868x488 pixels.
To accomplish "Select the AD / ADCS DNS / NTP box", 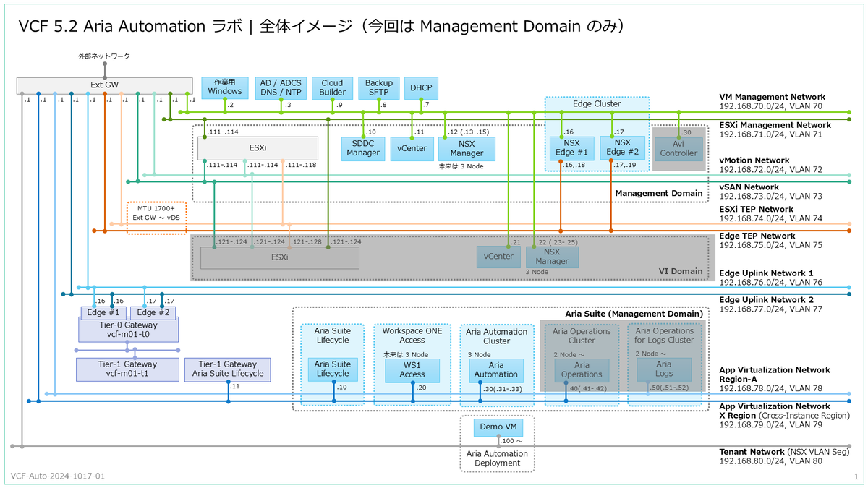I will (282, 87).
